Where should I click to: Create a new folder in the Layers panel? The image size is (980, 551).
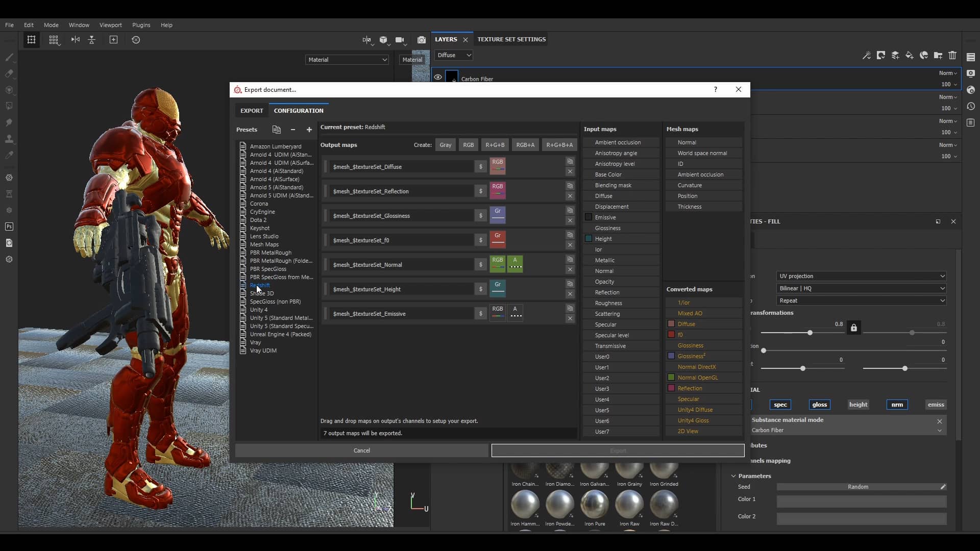(x=939, y=56)
